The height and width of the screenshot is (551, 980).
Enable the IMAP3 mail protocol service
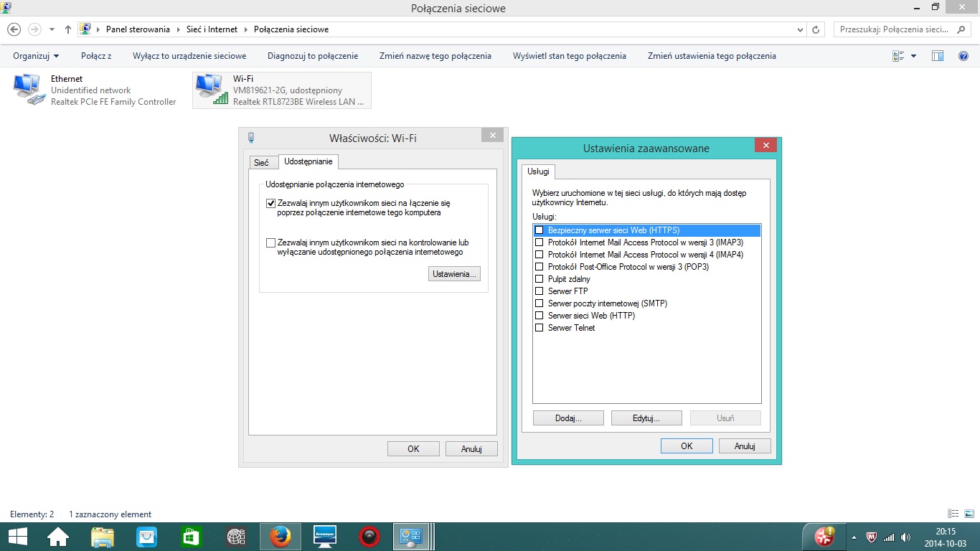[x=540, y=242]
